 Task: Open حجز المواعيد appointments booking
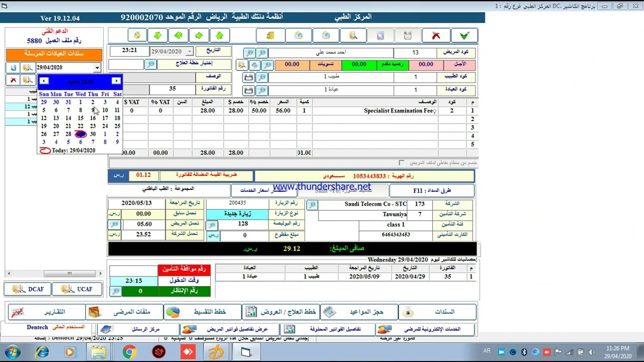click(x=359, y=312)
